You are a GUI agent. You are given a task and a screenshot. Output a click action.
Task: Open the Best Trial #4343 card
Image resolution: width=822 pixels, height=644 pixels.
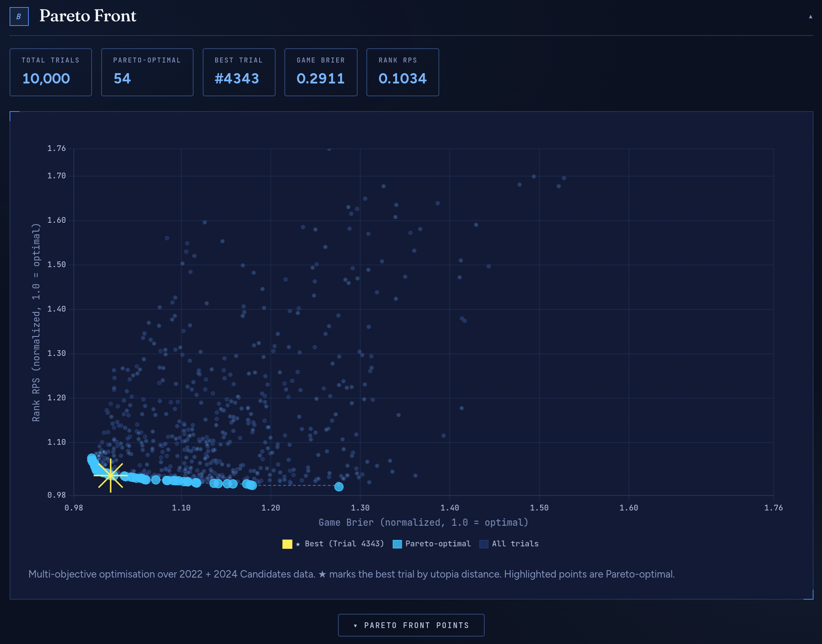pyautogui.click(x=239, y=72)
